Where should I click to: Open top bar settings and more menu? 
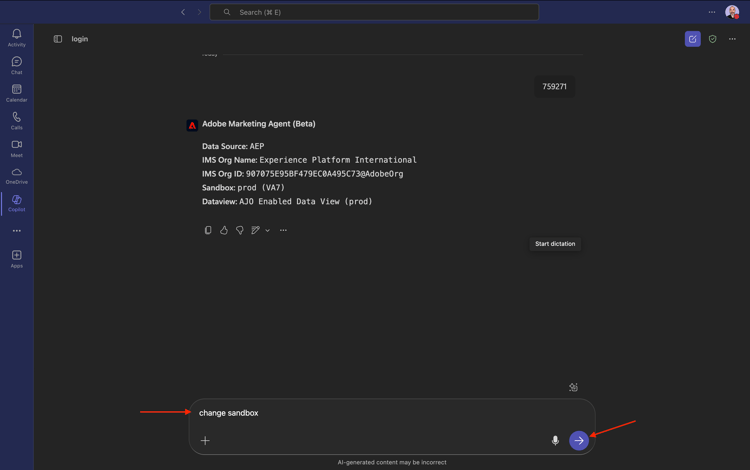712,12
